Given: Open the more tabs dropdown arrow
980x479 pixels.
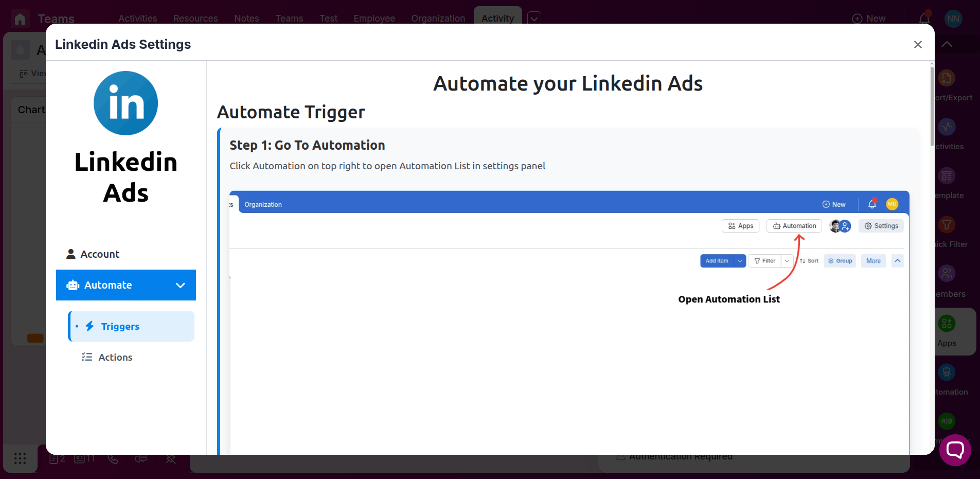Looking at the screenshot, I should click(x=534, y=19).
